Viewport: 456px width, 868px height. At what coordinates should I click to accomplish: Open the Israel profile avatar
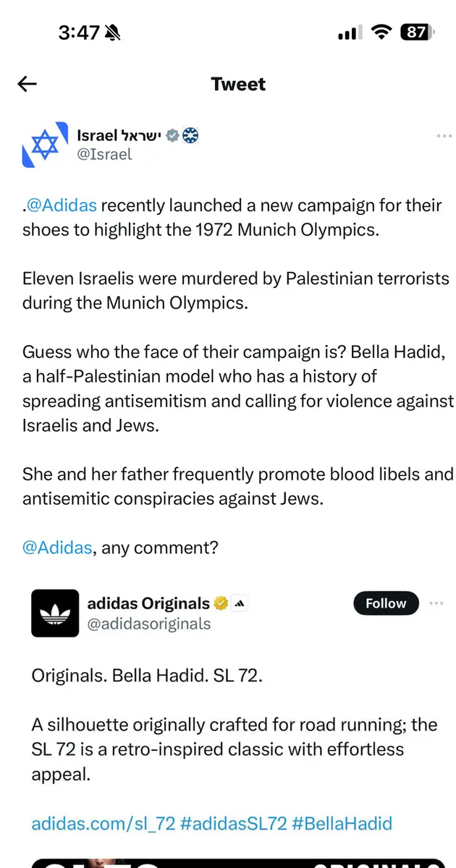coord(41,144)
